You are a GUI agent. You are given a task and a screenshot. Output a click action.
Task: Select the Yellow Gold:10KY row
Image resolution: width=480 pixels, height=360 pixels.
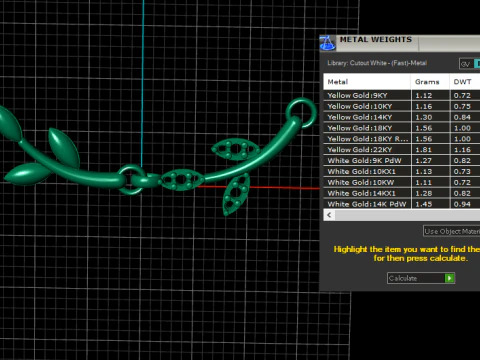coord(402,106)
